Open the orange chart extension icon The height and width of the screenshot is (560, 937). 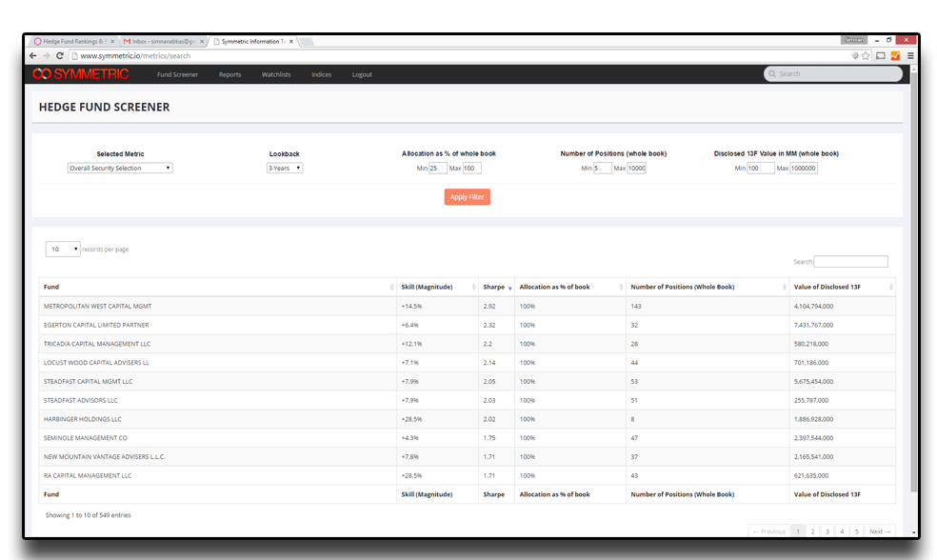(895, 55)
